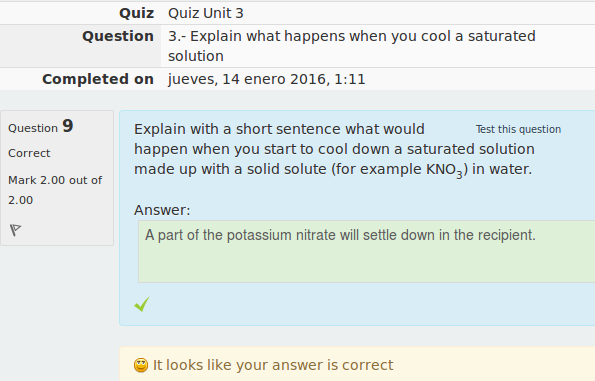
Task: Click the question name about saturated solution
Action: point(352,46)
